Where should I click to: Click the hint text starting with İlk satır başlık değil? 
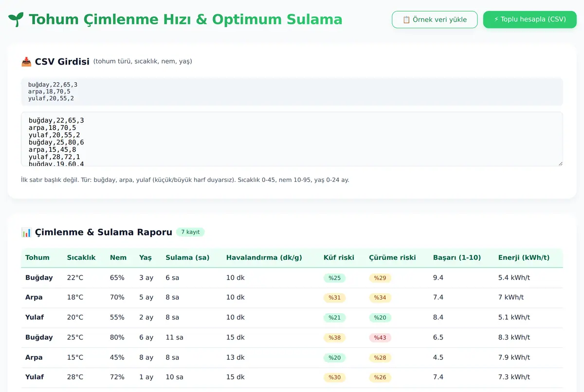tap(185, 180)
